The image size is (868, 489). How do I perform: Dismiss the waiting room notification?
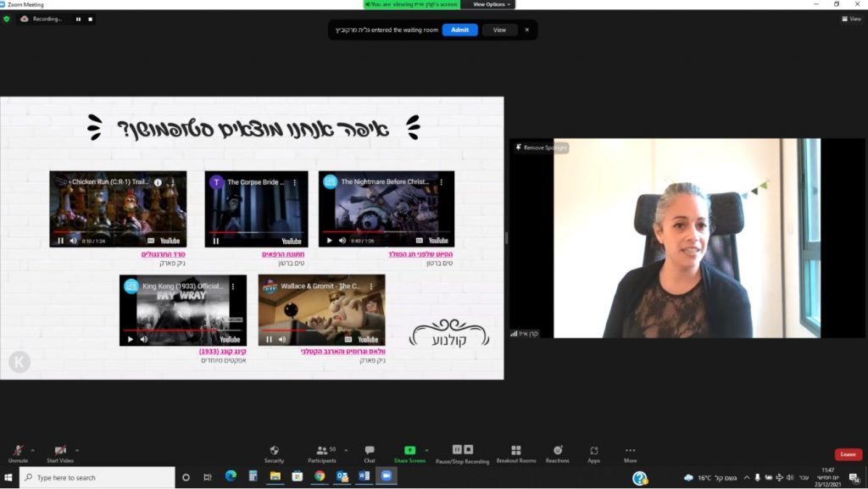(526, 30)
